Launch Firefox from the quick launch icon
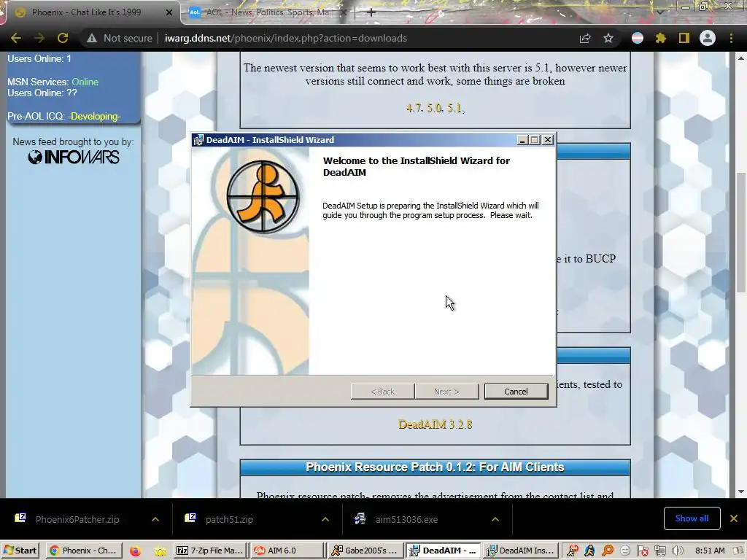Image resolution: width=747 pixels, height=560 pixels. 135,551
